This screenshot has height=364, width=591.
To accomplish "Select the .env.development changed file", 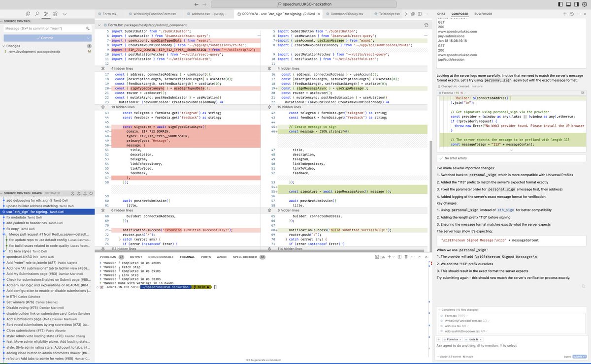I will pyautogui.click(x=46, y=51).
